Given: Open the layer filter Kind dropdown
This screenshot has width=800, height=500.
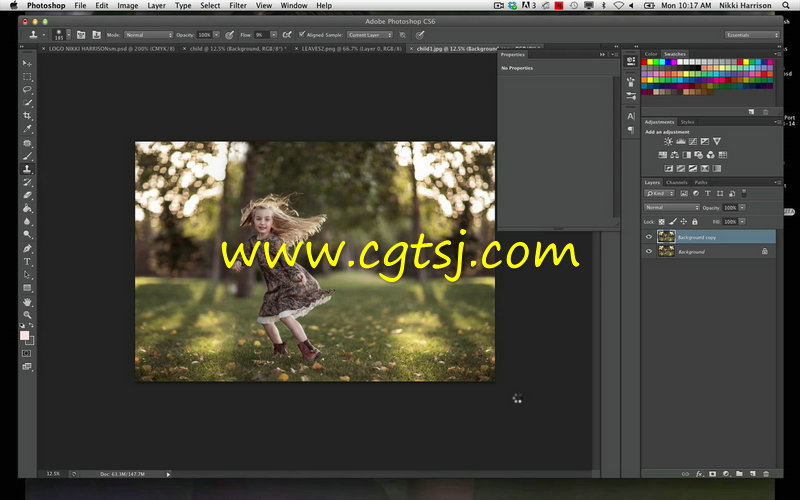Looking at the screenshot, I should pos(659,193).
